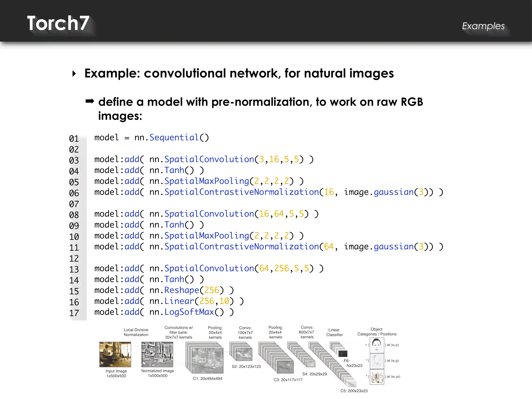Click label 'Linear Classifier'

pos(334,332)
